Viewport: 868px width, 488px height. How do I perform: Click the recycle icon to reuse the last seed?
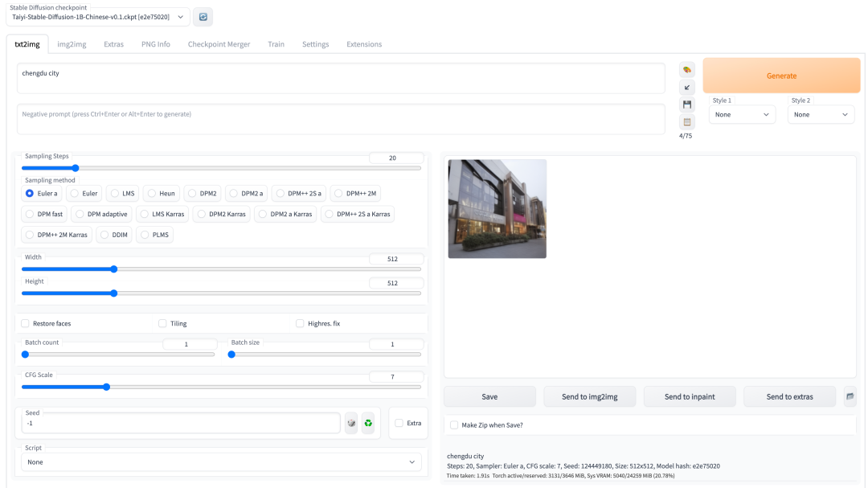click(x=368, y=423)
